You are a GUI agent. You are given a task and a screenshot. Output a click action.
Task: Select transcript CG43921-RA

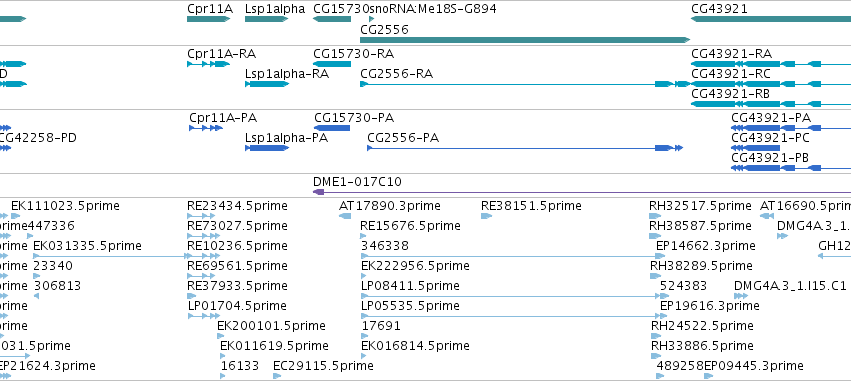pyautogui.click(x=731, y=54)
